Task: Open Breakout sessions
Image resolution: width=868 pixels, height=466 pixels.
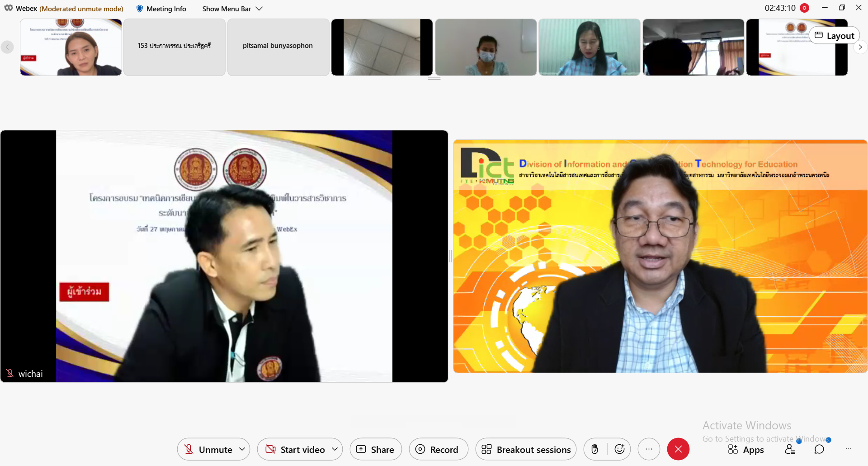Action: tap(526, 449)
